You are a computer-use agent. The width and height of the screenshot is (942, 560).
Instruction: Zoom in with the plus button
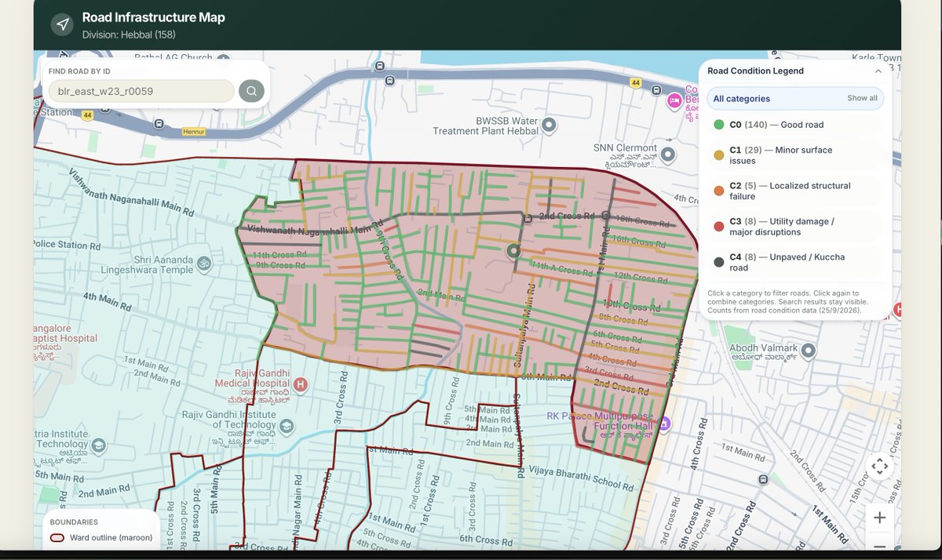tap(879, 518)
